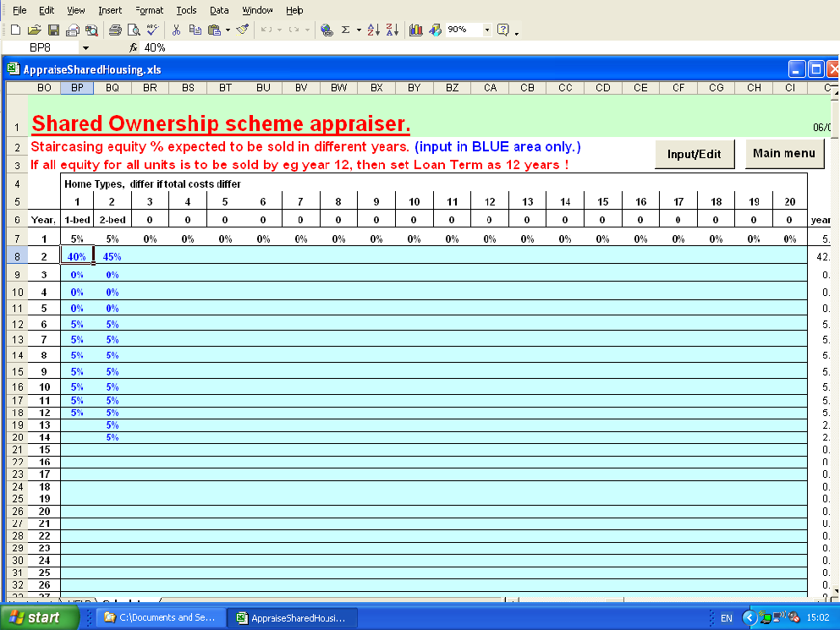Select row header 12

17,324
